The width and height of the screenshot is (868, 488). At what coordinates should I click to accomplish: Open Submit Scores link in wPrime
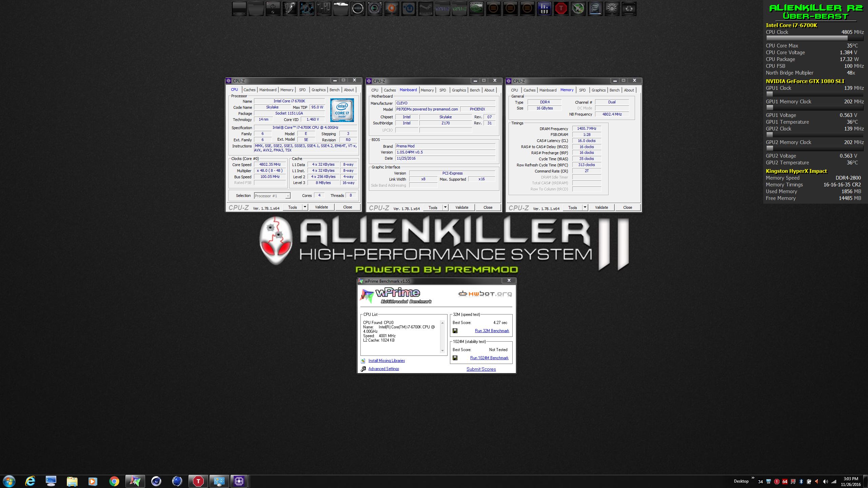click(481, 369)
